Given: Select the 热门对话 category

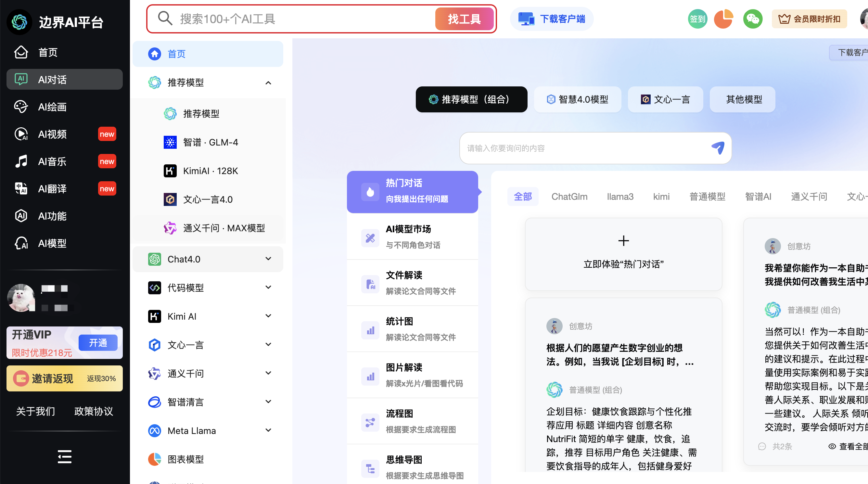Looking at the screenshot, I should click(413, 192).
